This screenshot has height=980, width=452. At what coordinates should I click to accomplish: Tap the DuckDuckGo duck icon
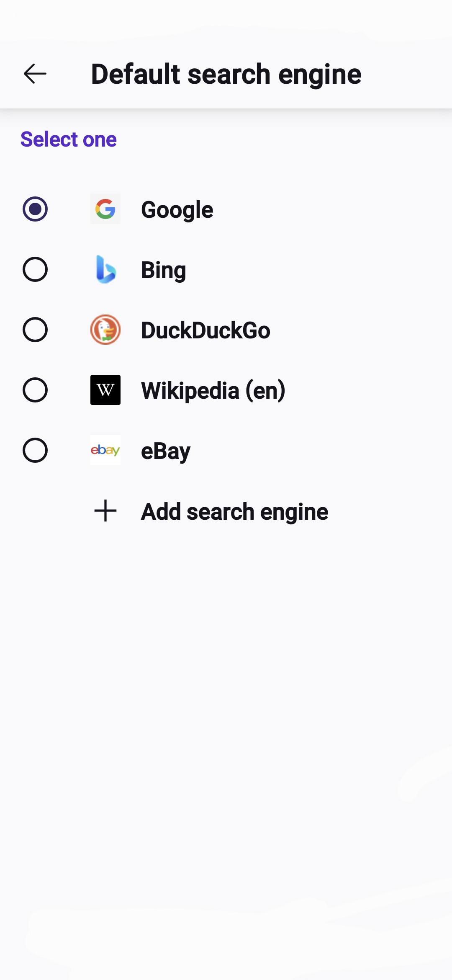click(x=105, y=330)
